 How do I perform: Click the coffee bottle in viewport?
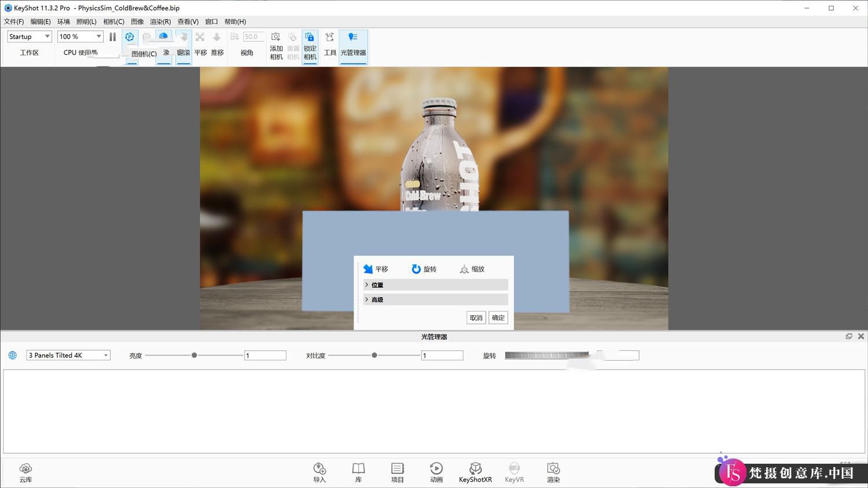[x=439, y=155]
